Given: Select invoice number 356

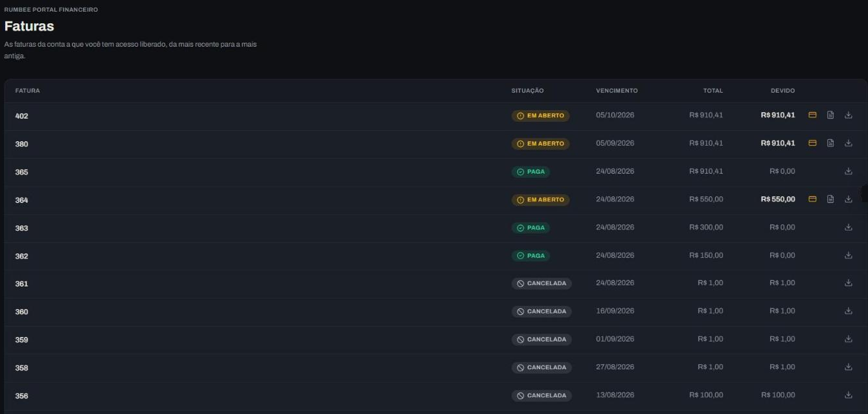Looking at the screenshot, I should [x=22, y=396].
